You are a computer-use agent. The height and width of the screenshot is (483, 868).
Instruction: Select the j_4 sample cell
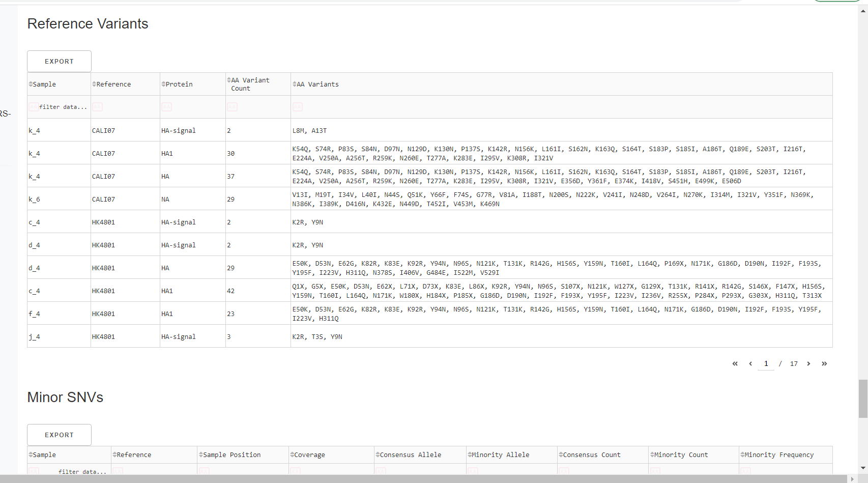59,336
